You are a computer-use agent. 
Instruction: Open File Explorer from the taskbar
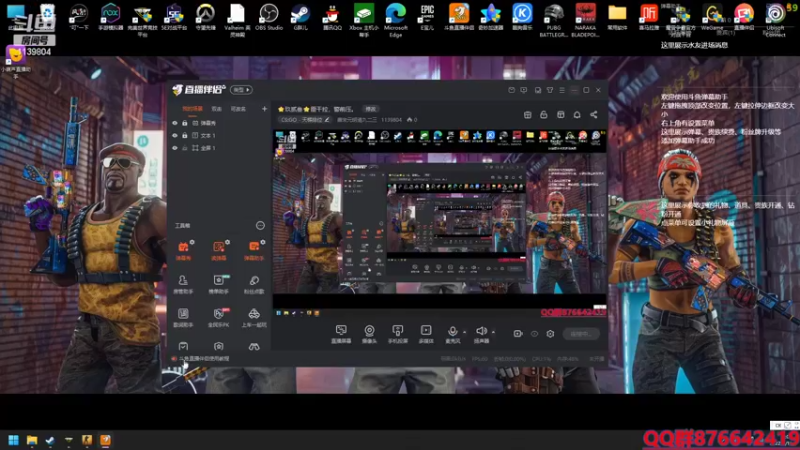pyautogui.click(x=32, y=440)
